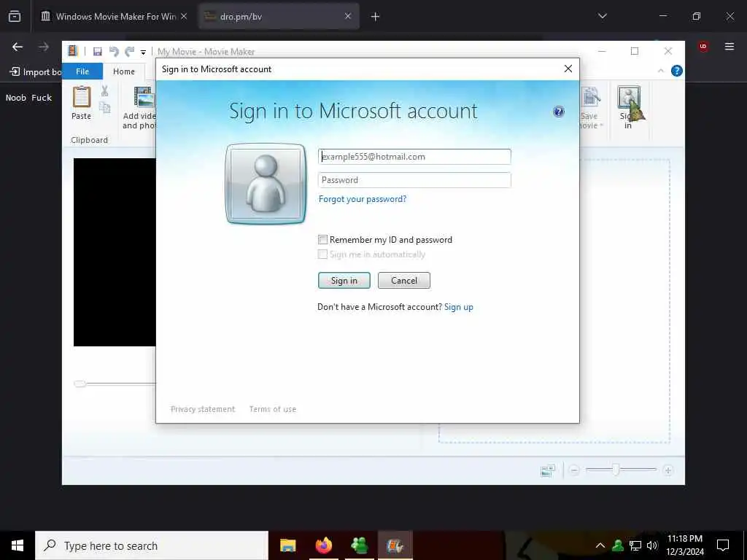The image size is (747, 560).
Task: Open the Terms of use link
Action: tap(273, 409)
